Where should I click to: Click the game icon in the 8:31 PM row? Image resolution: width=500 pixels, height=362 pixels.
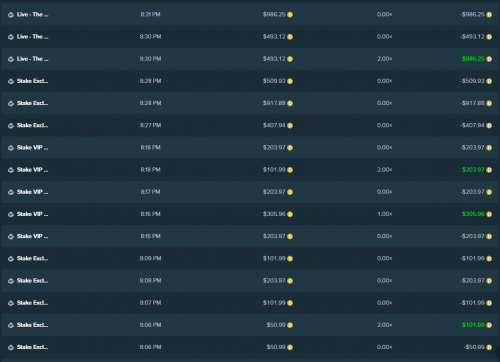click(x=11, y=15)
